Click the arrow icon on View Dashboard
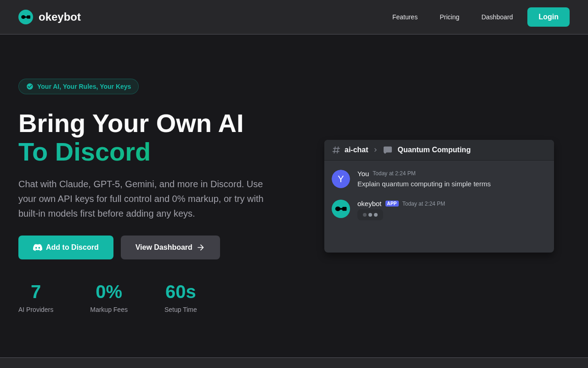The width and height of the screenshot is (588, 368). tap(201, 247)
